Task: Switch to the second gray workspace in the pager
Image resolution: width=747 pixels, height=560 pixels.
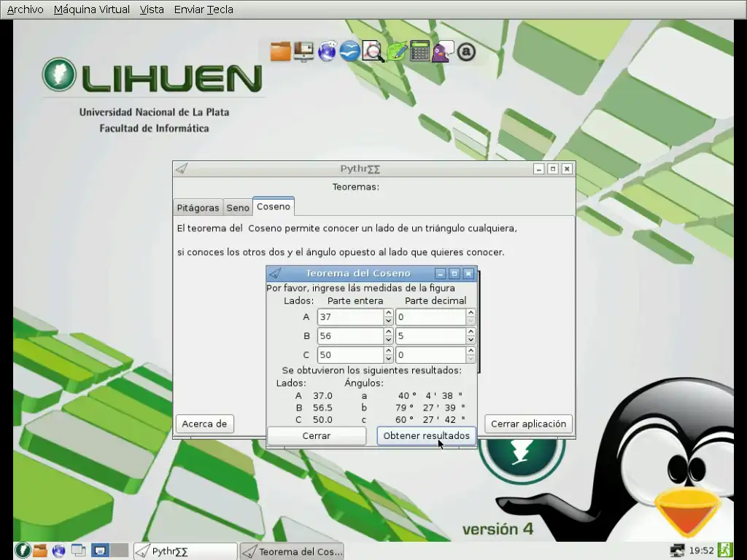Action: [x=119, y=551]
